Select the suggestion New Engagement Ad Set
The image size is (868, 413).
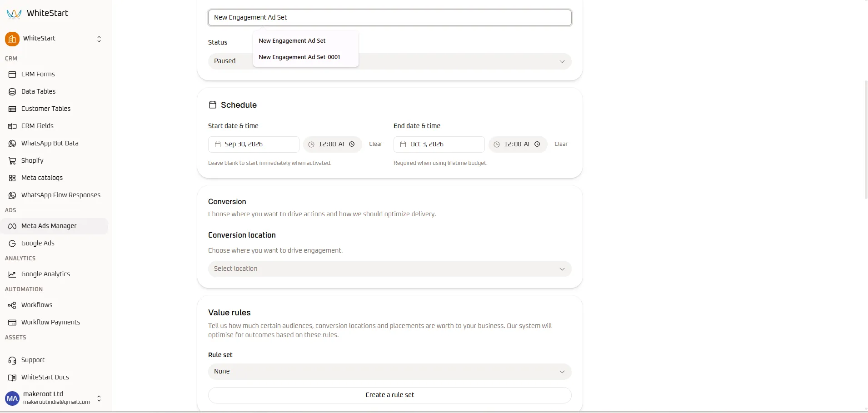pos(292,40)
